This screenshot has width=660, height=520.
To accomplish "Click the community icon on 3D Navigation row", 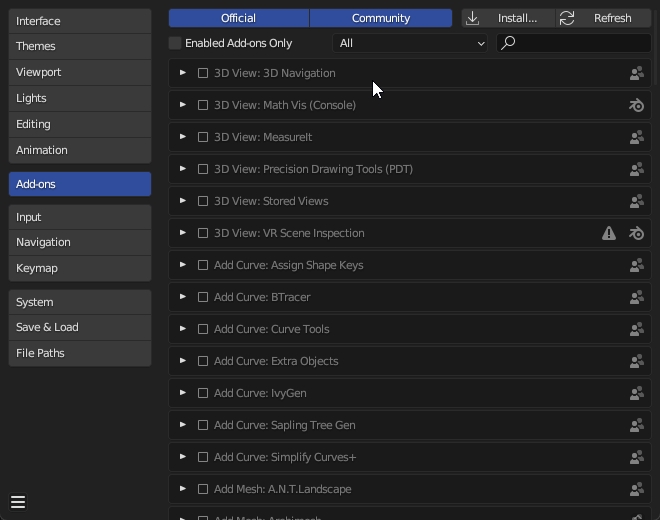I will [x=636, y=73].
